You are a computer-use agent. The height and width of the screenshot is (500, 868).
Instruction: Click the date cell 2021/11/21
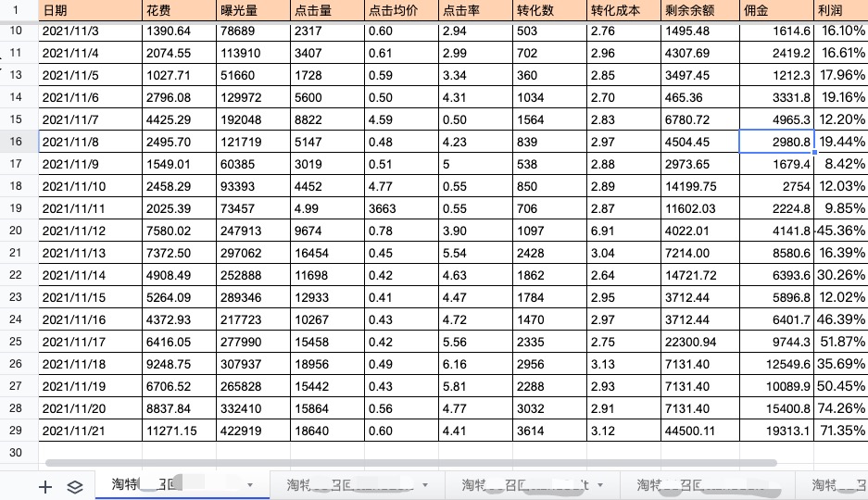click(90, 431)
